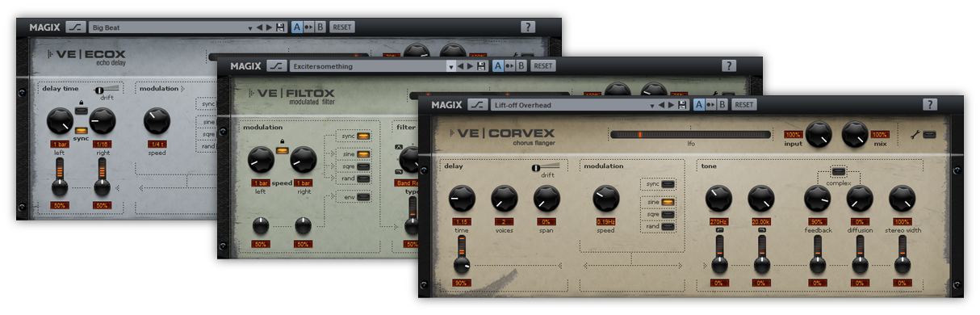Toggle the switch beside Corvex wrench icon
Image resolution: width=980 pixels, height=315 pixels.
point(930,134)
